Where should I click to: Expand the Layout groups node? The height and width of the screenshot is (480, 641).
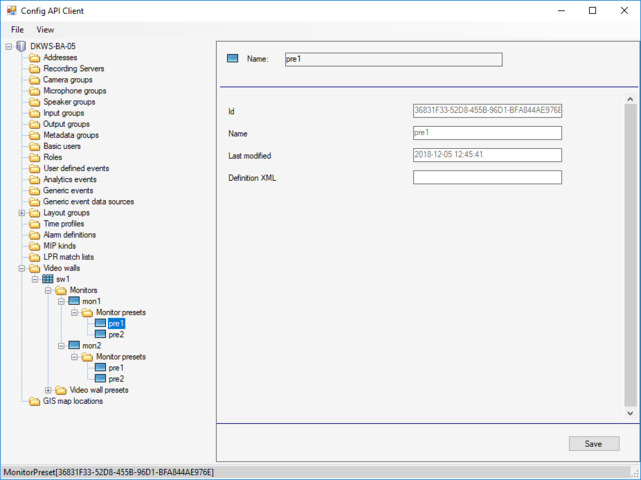coord(22,213)
